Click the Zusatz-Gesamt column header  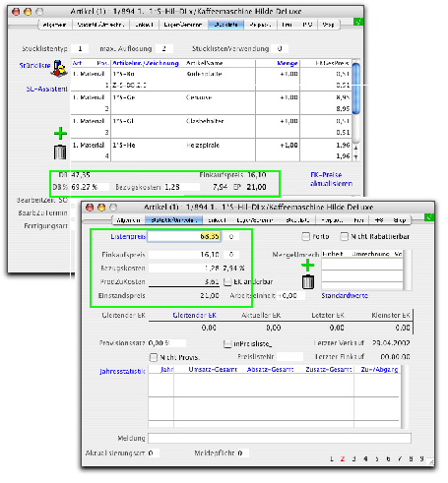[329, 369]
